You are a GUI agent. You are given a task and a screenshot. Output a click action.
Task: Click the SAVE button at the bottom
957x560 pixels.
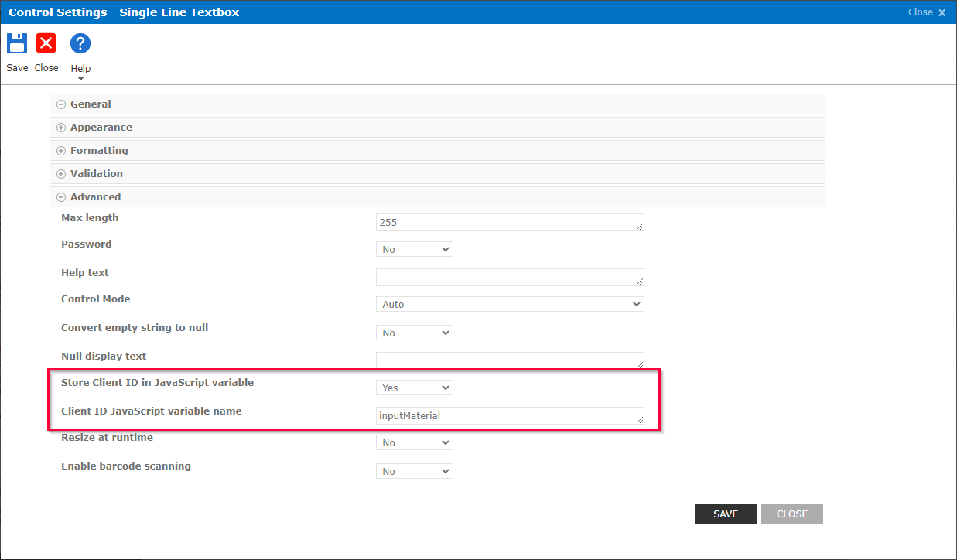725,514
